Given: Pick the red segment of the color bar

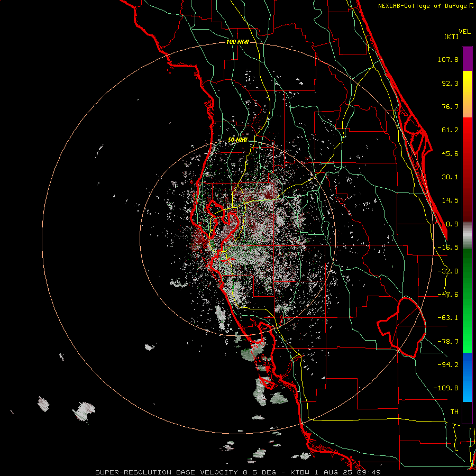Looking at the screenshot, I should pyautogui.click(x=467, y=169).
